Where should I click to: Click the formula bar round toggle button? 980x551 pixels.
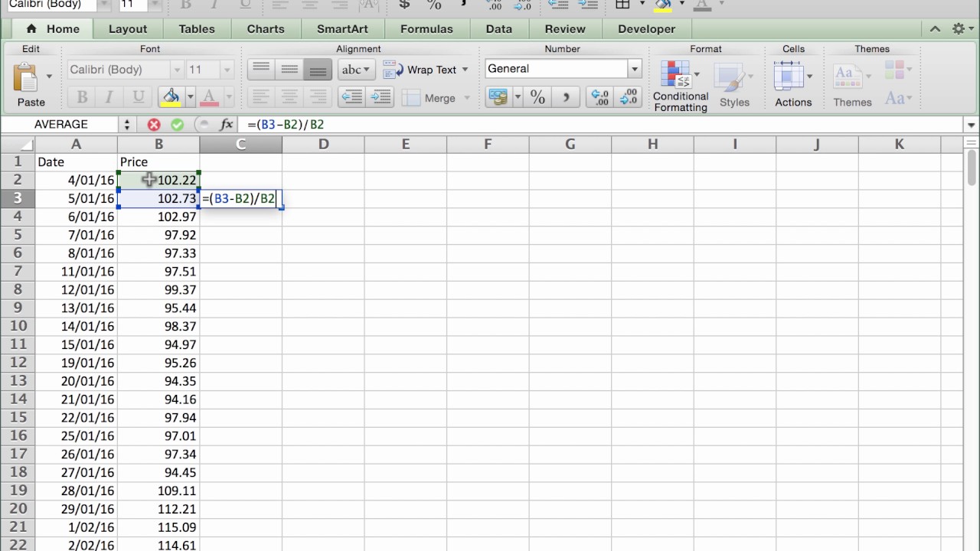[x=202, y=125]
